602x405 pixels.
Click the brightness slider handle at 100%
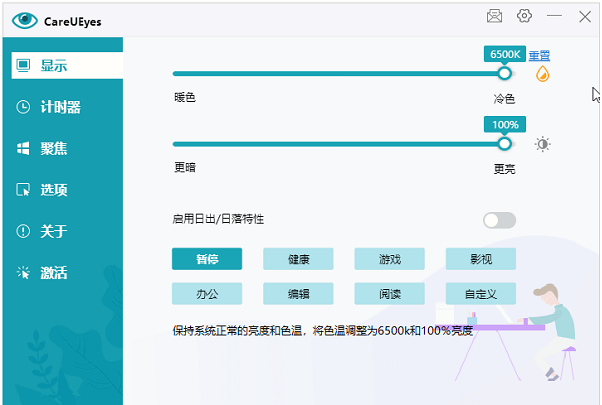pyautogui.click(x=504, y=143)
